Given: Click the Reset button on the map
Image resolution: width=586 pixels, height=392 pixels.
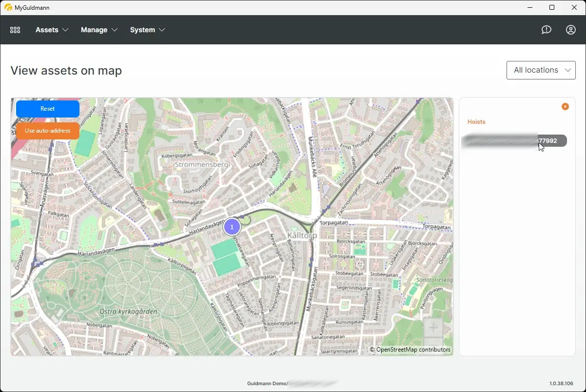Looking at the screenshot, I should tap(47, 108).
